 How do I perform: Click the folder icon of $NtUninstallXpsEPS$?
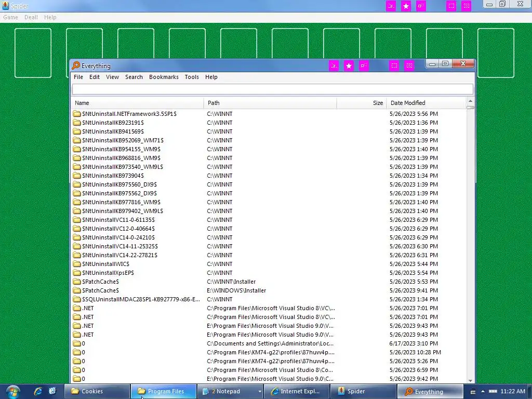point(77,272)
